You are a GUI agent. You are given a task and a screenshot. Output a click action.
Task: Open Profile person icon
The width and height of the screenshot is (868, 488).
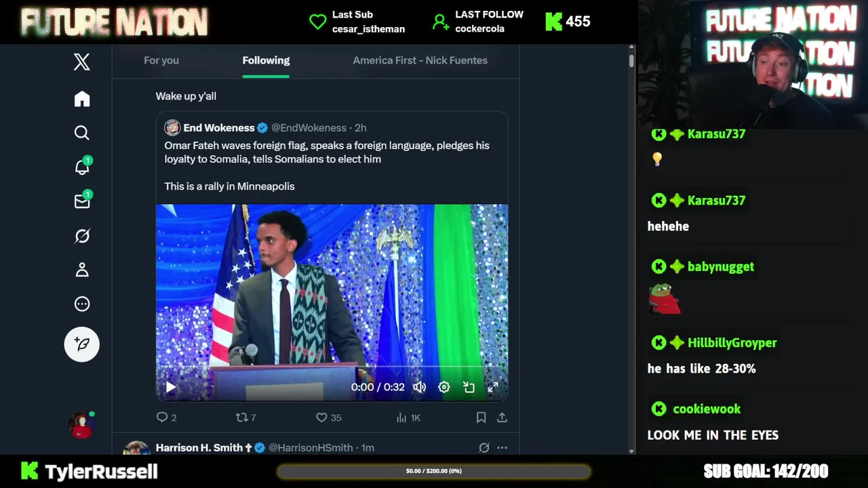[82, 270]
